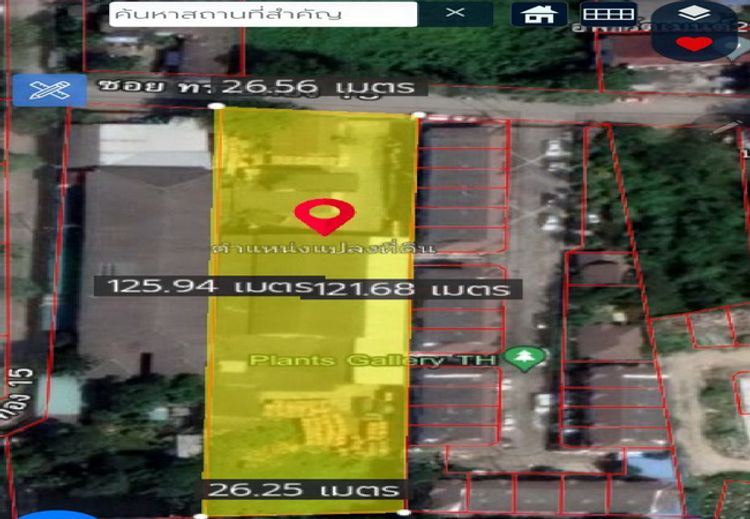Select the ruler and pencil measure tool
Screen dimensions: 750x519
50,90
